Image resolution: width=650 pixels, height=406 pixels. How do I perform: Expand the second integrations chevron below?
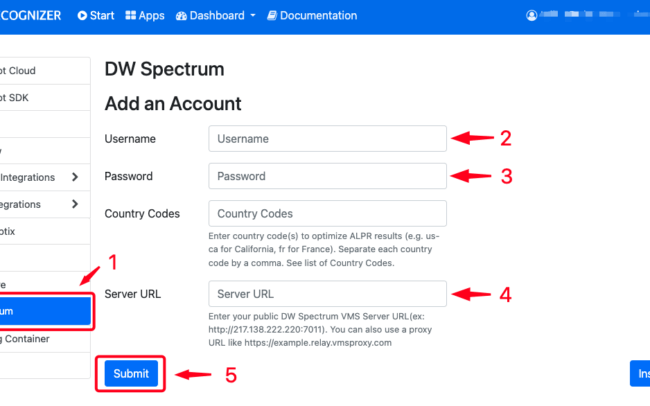(x=75, y=204)
